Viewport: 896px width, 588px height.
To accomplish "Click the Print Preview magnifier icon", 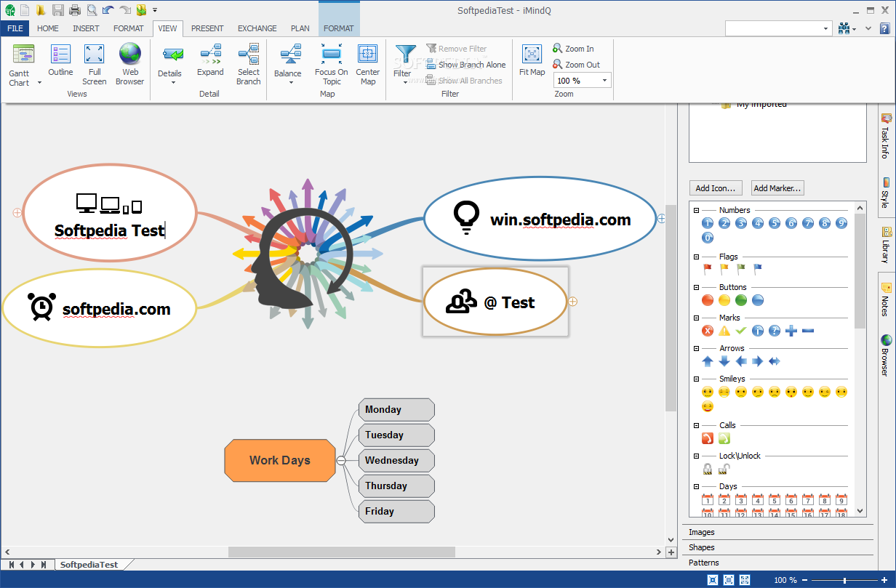I will pyautogui.click(x=92, y=10).
